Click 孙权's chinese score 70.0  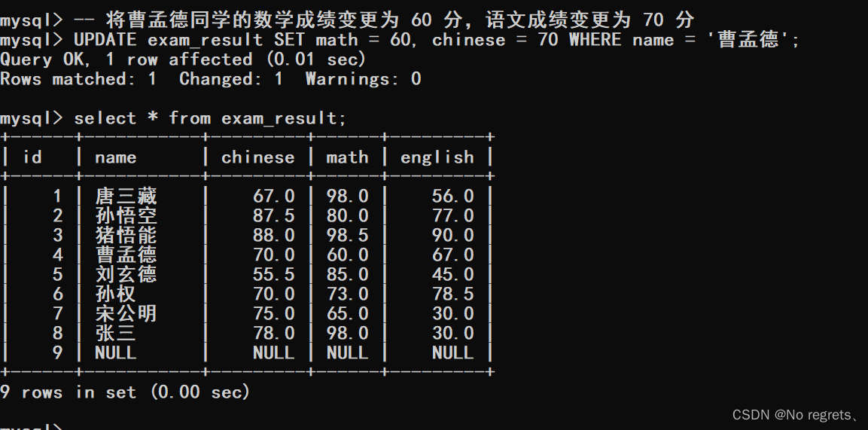pyautogui.click(x=273, y=294)
